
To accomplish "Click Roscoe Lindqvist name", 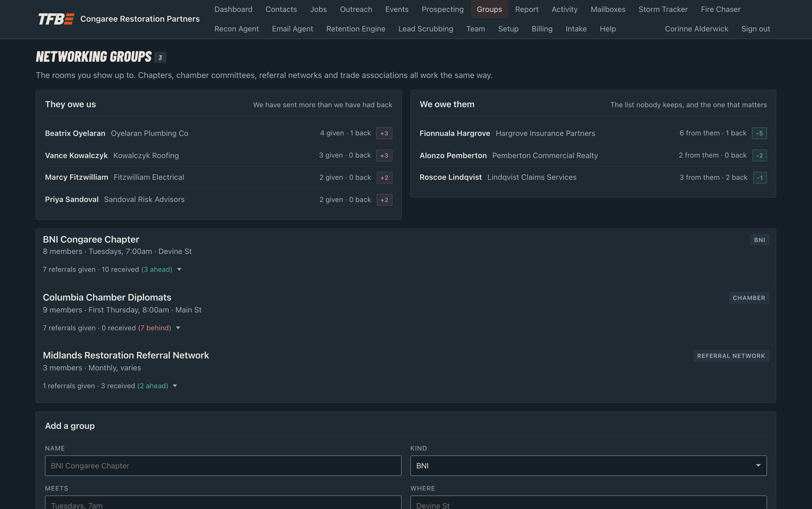I will coord(451,177).
